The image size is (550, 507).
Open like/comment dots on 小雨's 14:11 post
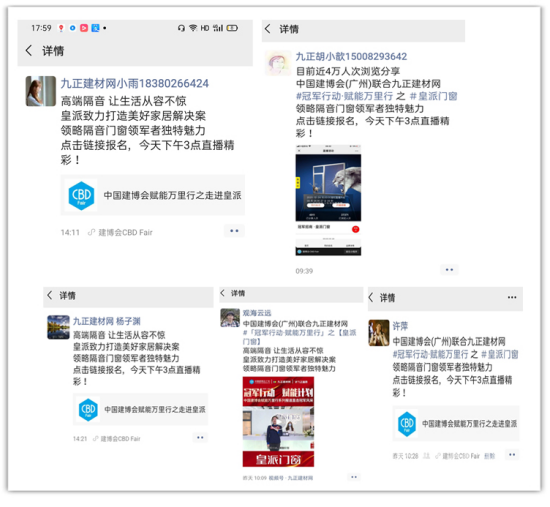point(234,231)
